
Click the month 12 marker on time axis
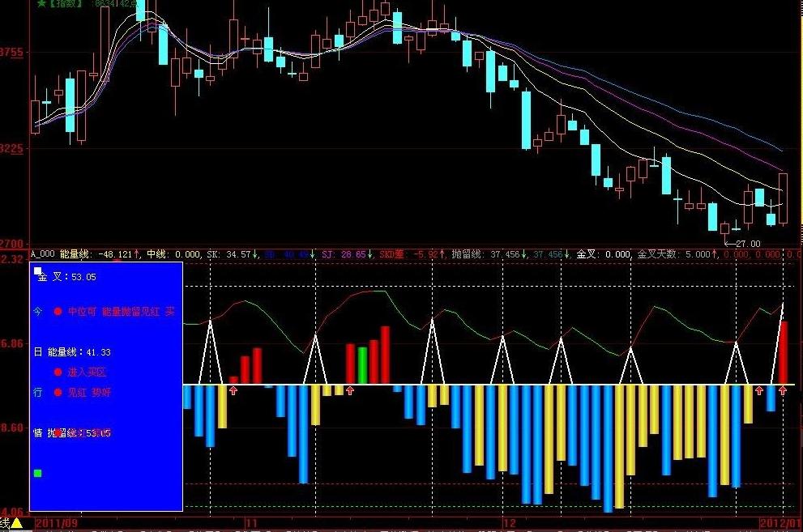click(x=509, y=523)
